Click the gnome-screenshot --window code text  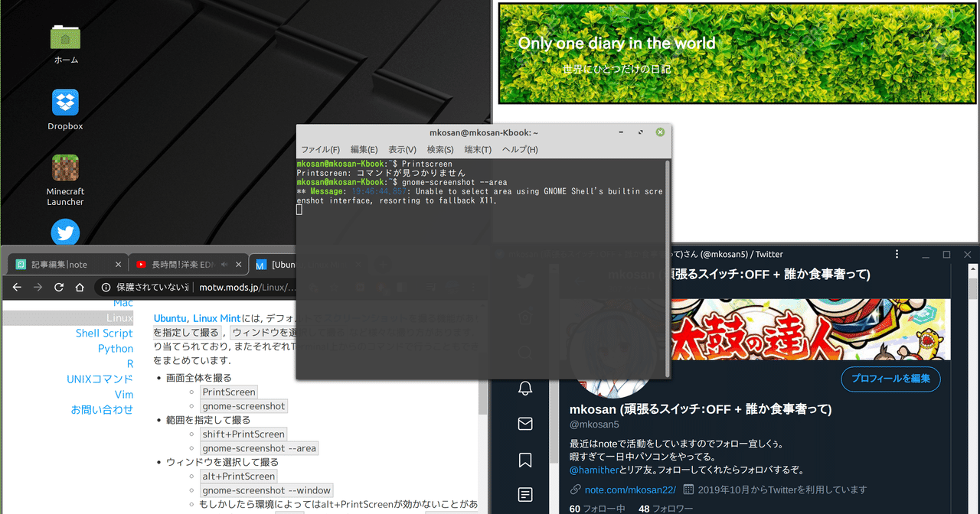pos(266,490)
